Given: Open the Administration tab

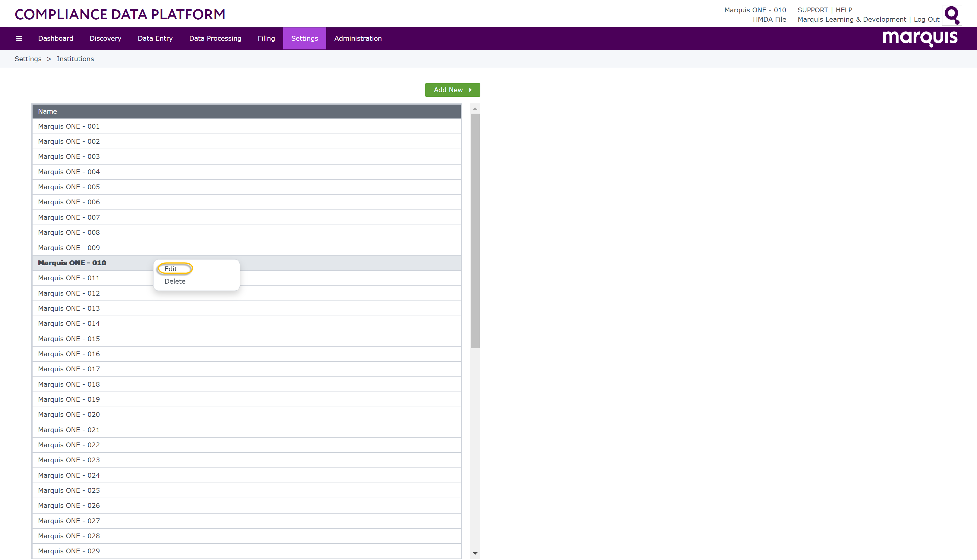Looking at the screenshot, I should (x=358, y=39).
